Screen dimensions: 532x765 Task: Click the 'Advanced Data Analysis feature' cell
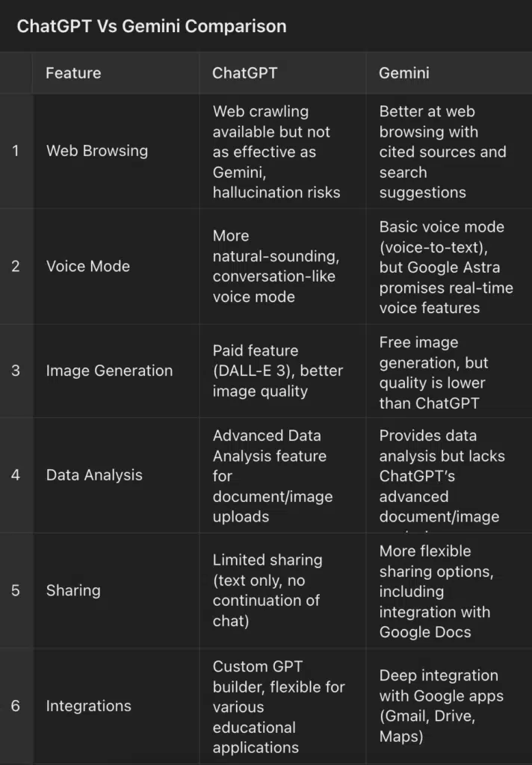pos(273,476)
